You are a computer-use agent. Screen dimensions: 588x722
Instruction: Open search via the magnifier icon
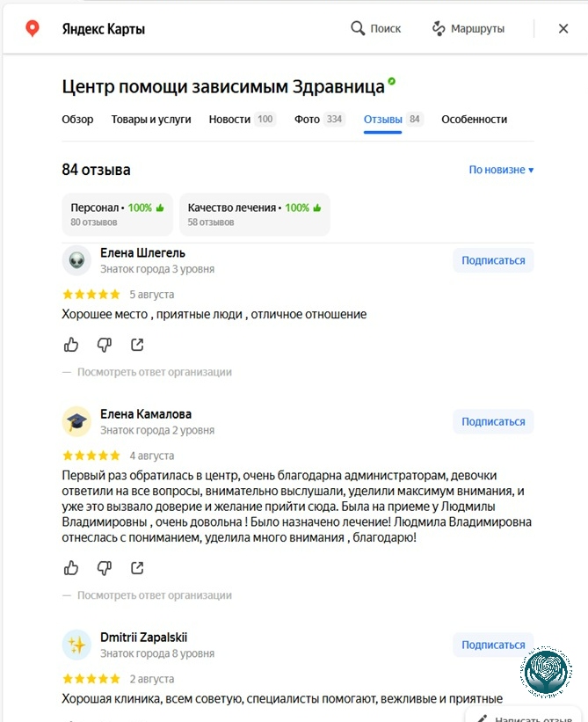click(x=358, y=28)
